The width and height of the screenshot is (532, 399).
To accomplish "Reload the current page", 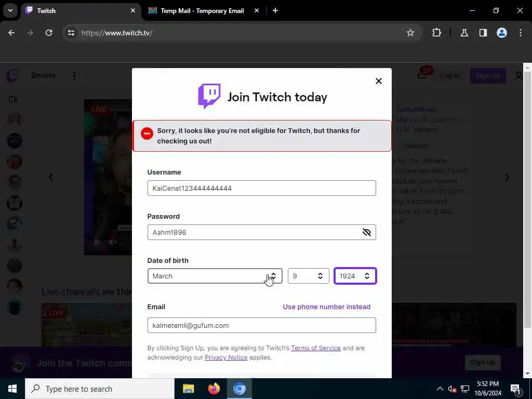I will [49, 33].
